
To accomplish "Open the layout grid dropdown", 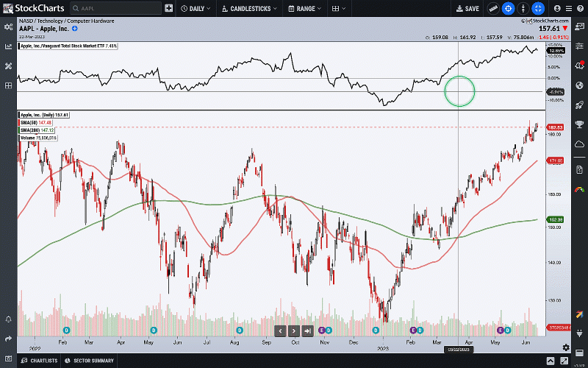I will pyautogui.click(x=339, y=8).
